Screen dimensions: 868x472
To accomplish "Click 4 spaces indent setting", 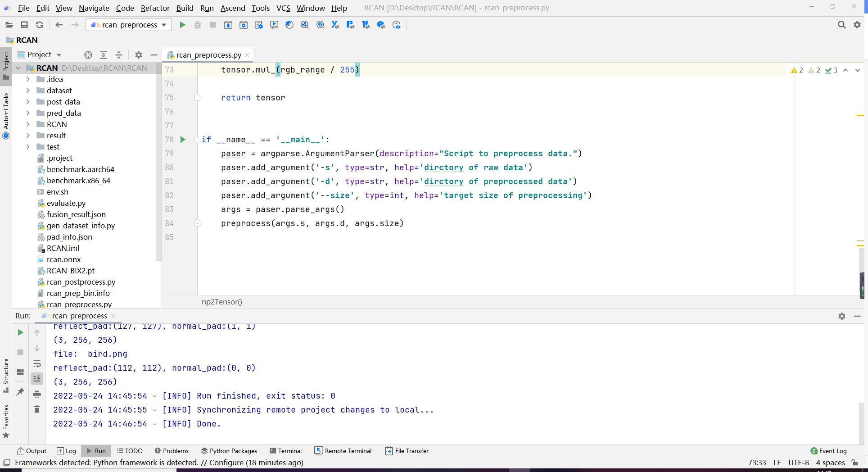I will pos(830,463).
